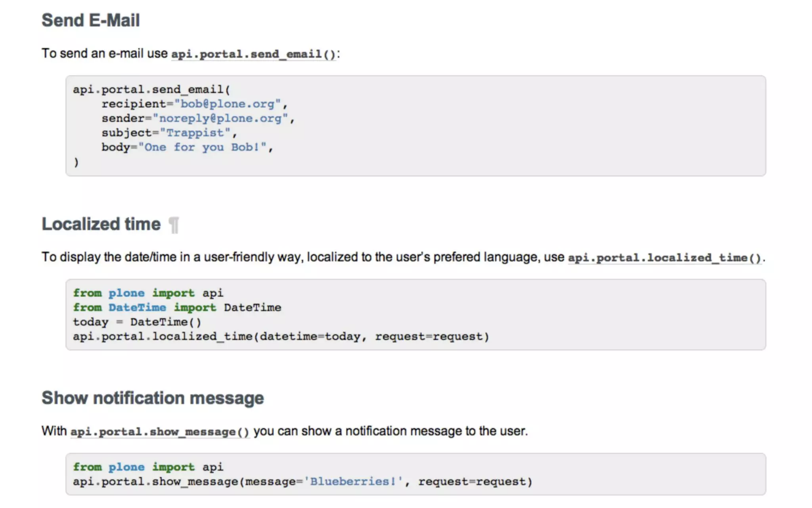Click the "noreply@plone.org" sender string
Screen dimensions: 812x508
[220, 118]
